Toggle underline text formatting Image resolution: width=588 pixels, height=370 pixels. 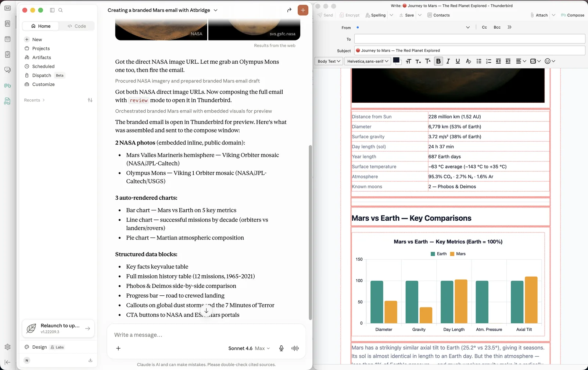click(458, 61)
